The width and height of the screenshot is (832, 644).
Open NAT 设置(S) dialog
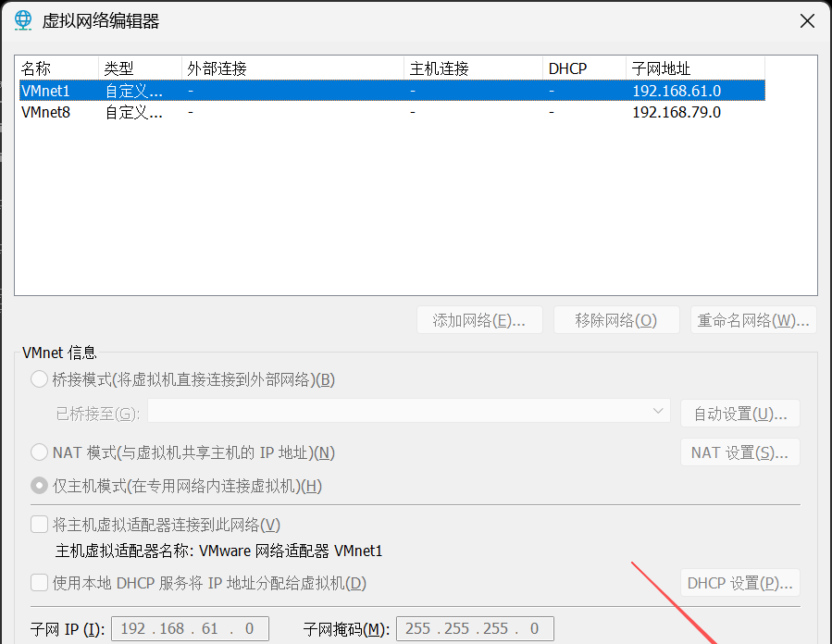[x=739, y=452]
